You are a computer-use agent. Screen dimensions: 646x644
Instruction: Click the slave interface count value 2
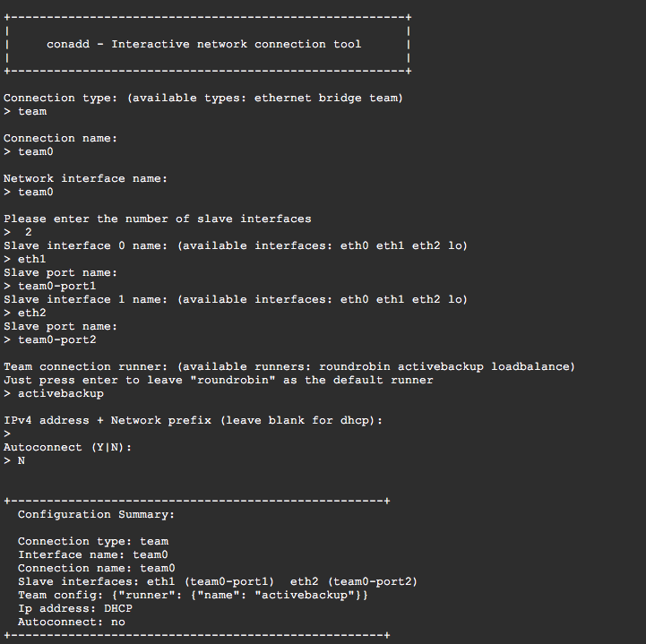click(x=29, y=232)
